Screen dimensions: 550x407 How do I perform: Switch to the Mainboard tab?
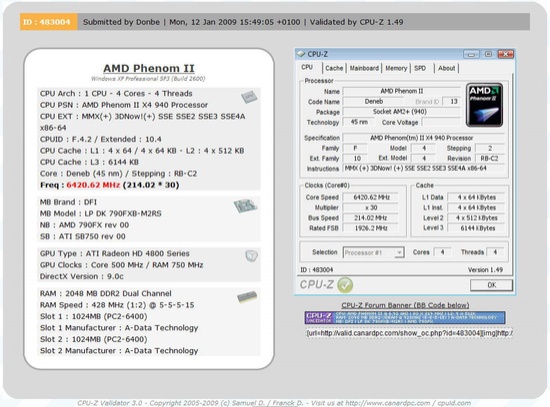coord(364,68)
